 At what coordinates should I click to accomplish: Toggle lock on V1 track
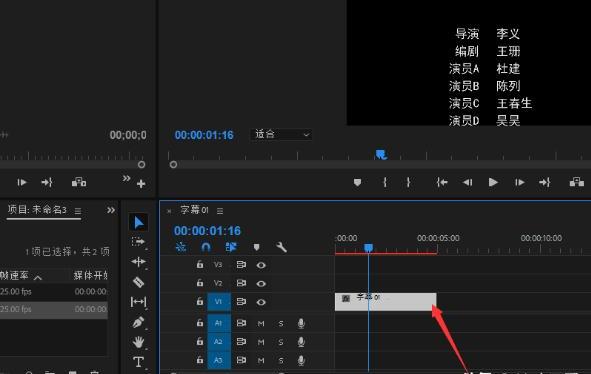[200, 301]
